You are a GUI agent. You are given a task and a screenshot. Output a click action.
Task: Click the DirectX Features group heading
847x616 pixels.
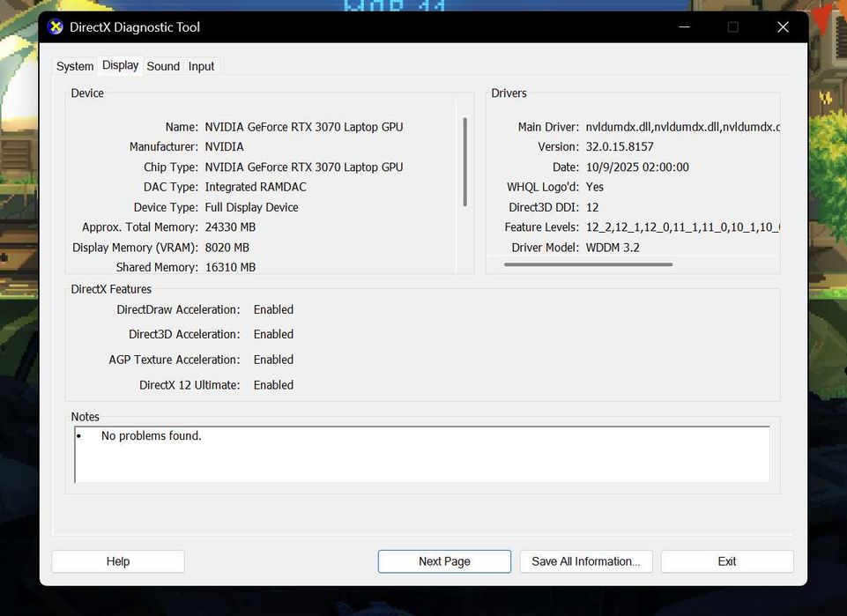tap(111, 289)
